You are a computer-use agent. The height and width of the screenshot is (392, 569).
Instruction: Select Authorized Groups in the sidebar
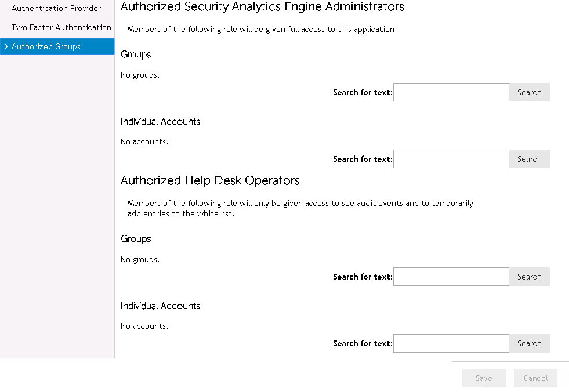[x=46, y=46]
